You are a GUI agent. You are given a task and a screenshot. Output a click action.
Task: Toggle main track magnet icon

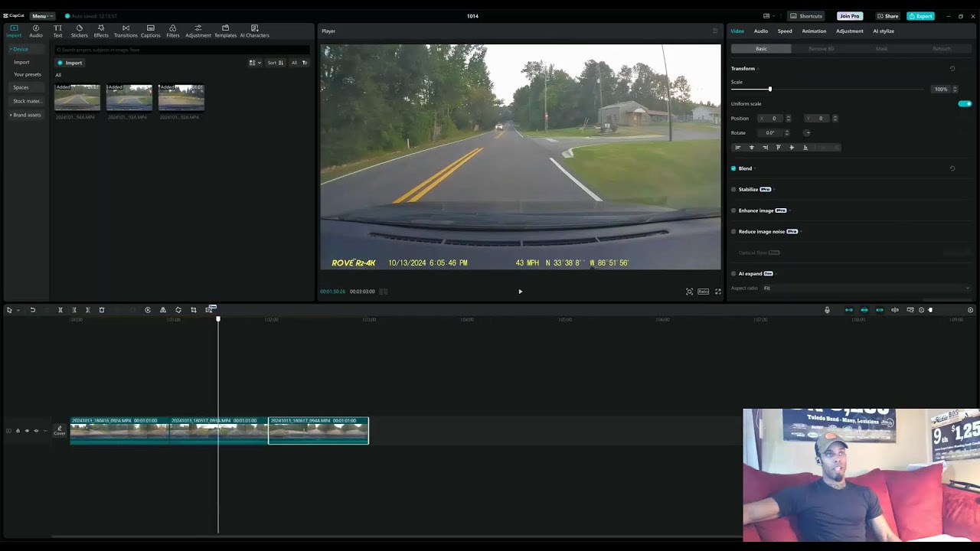click(x=848, y=310)
